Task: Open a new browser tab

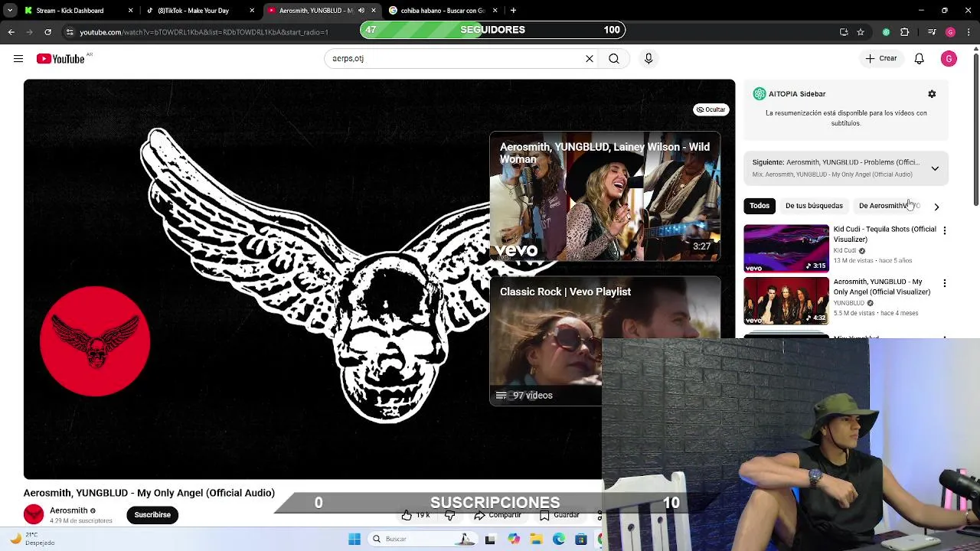Action: click(513, 11)
